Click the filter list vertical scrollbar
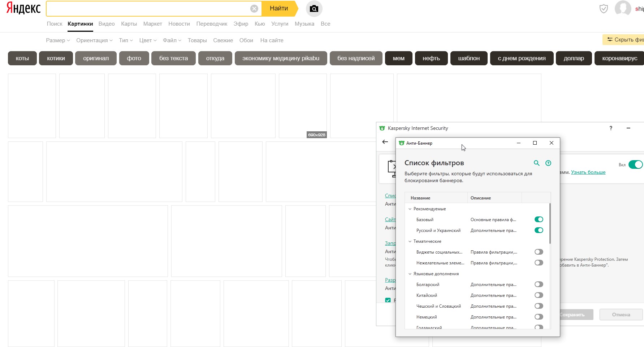This screenshot has width=644, height=347. click(550, 224)
